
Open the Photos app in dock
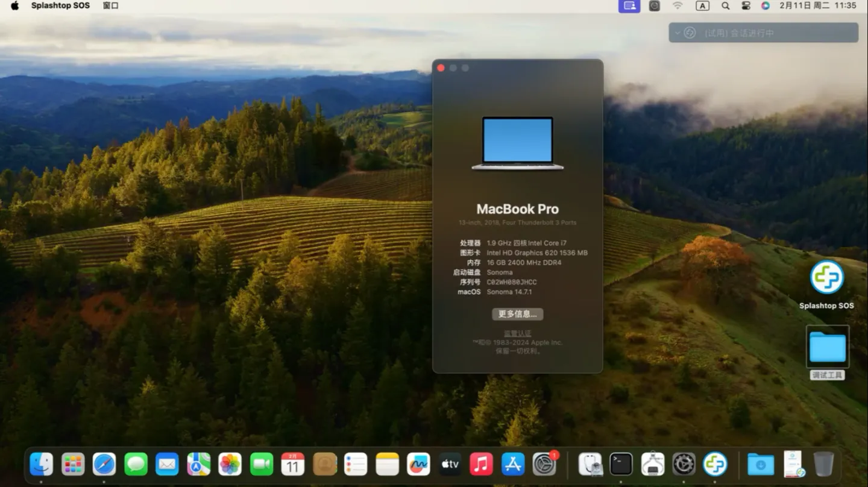[x=230, y=464]
